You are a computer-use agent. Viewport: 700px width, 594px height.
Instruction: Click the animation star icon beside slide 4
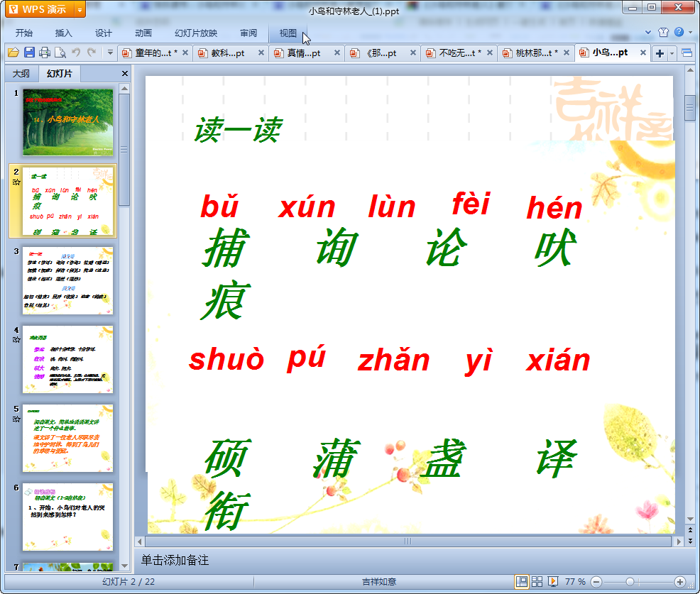coord(16,340)
